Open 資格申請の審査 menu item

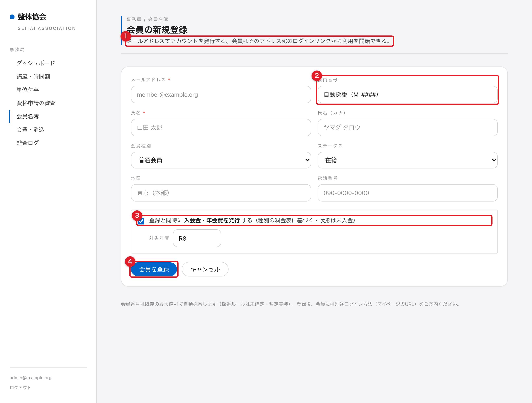click(x=36, y=103)
